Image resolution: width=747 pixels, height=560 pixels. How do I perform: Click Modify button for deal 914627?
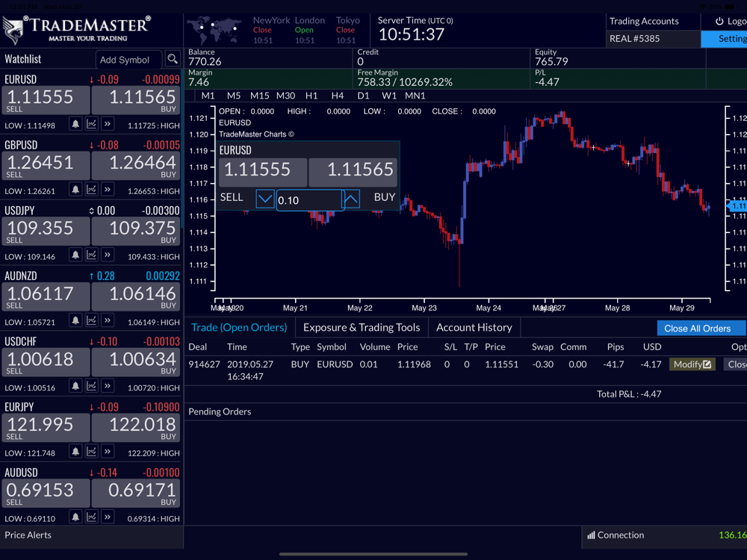692,364
